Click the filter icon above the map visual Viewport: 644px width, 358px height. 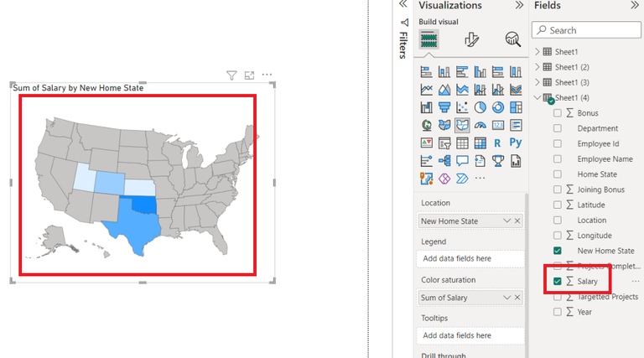coord(231,75)
